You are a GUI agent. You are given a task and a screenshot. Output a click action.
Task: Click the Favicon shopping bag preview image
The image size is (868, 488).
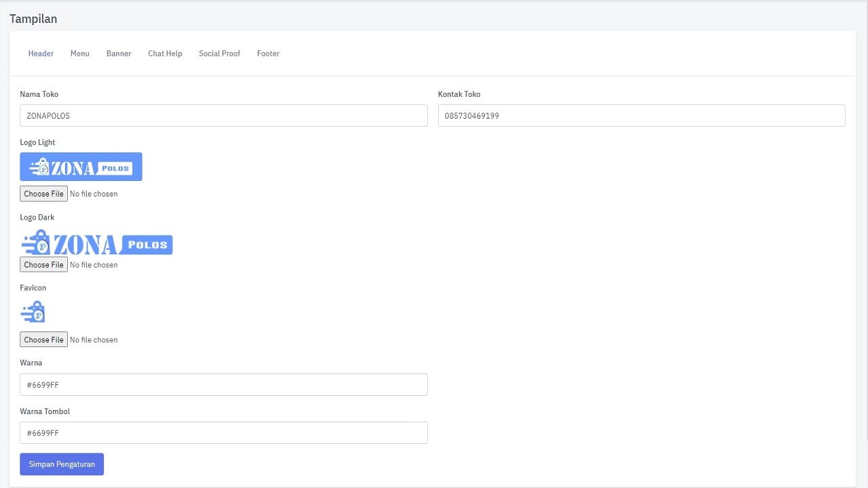pos(33,312)
